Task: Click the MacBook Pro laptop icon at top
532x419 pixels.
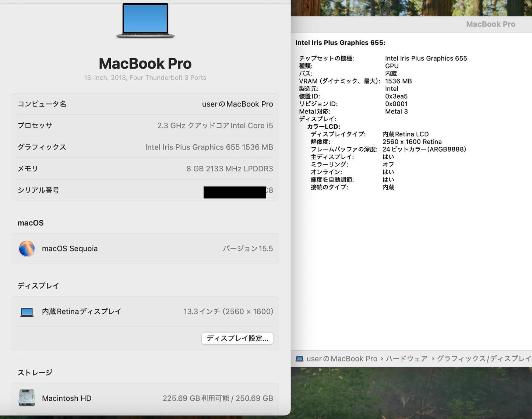Action: [145, 20]
